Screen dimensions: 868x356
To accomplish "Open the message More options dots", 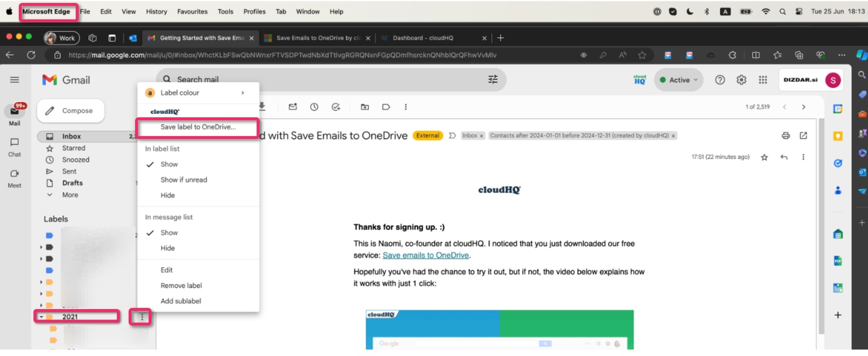I will pos(803,157).
